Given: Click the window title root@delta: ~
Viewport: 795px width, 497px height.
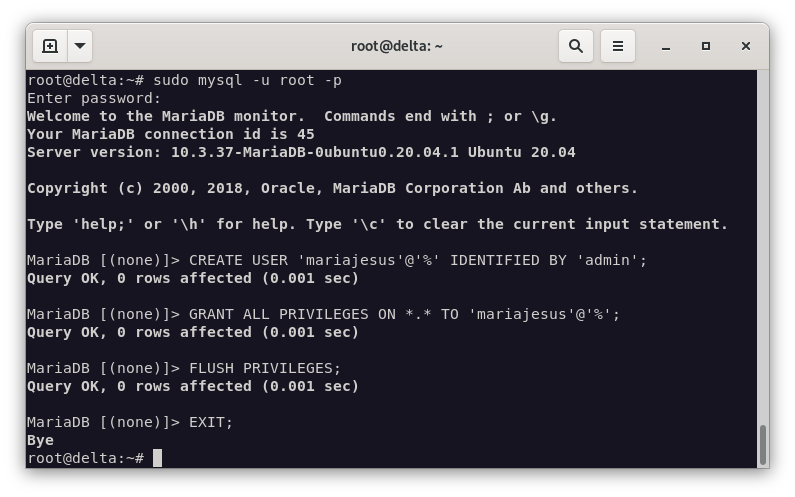Looking at the screenshot, I should coord(397,46).
